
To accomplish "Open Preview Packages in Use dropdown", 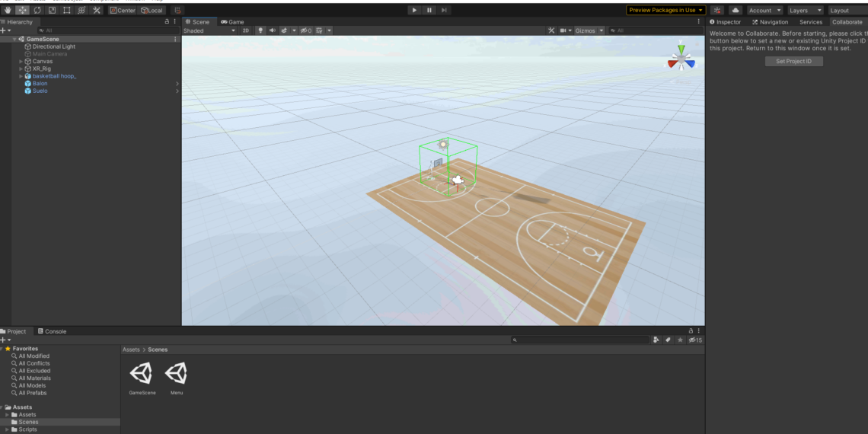I will [666, 10].
